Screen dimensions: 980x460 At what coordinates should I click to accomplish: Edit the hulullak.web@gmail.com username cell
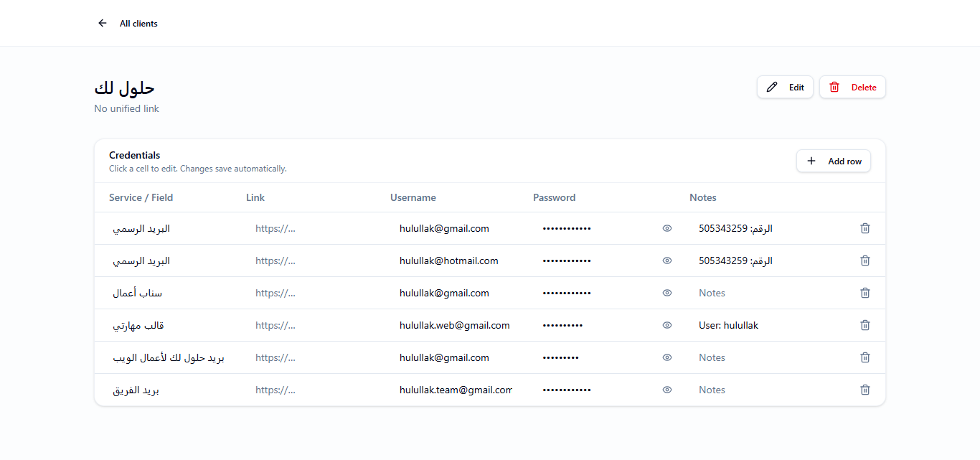[x=456, y=325]
